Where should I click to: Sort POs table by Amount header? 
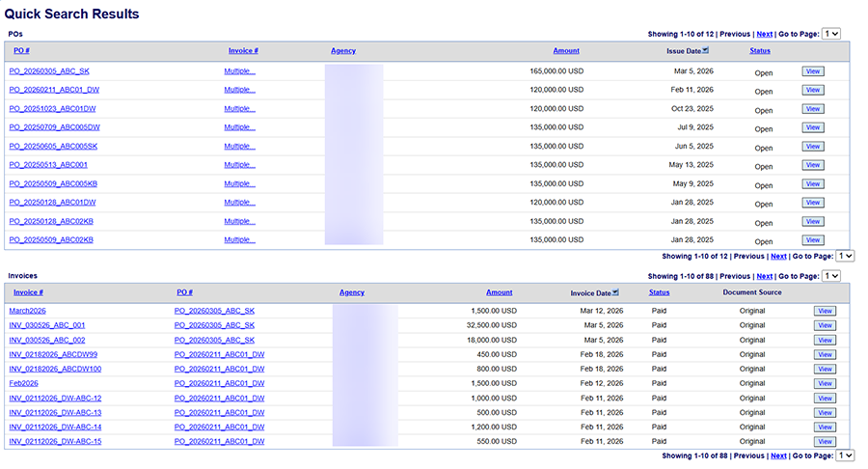click(x=566, y=50)
